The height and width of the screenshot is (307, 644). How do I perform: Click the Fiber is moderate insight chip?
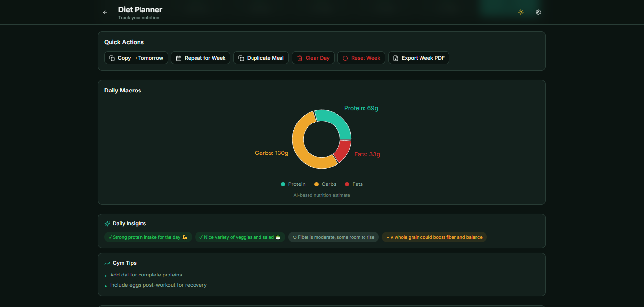tap(333, 237)
